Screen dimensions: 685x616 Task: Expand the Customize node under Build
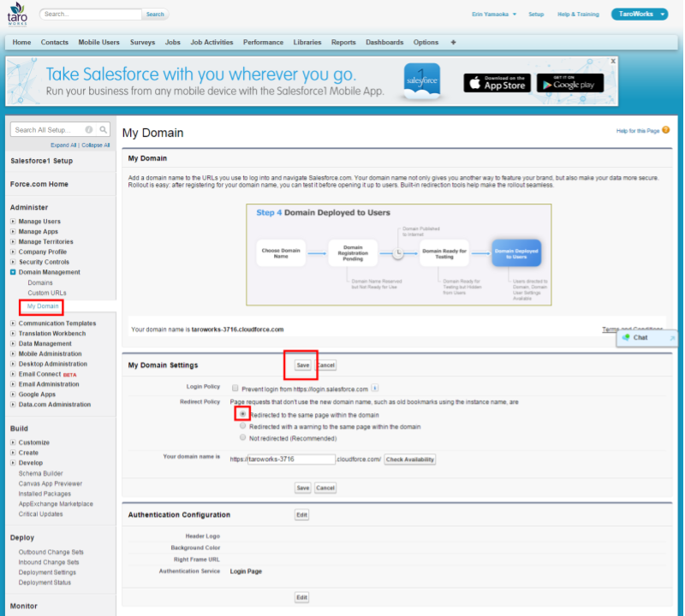click(13, 442)
